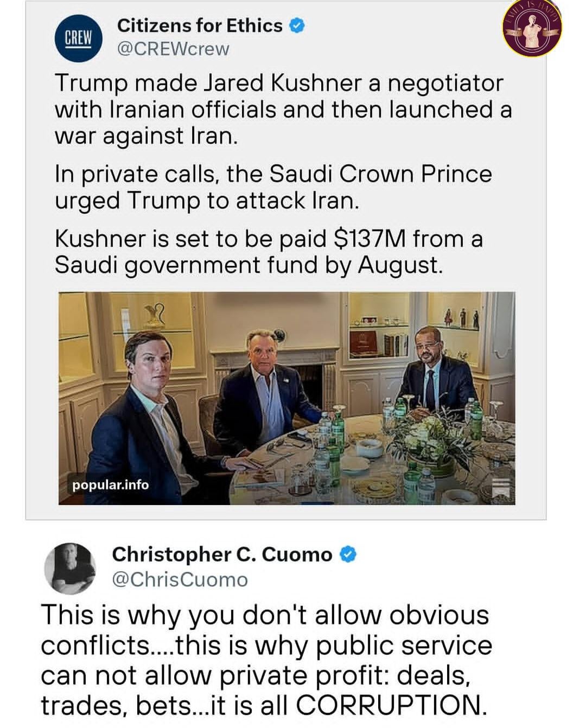This screenshot has width=586, height=728.
Task: Follow the popular.info source label
Action: [x=111, y=484]
